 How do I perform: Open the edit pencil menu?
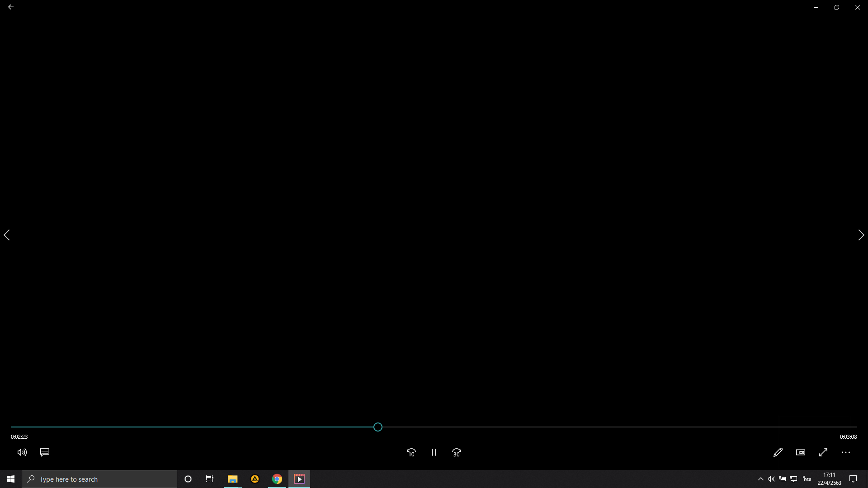[778, 452]
